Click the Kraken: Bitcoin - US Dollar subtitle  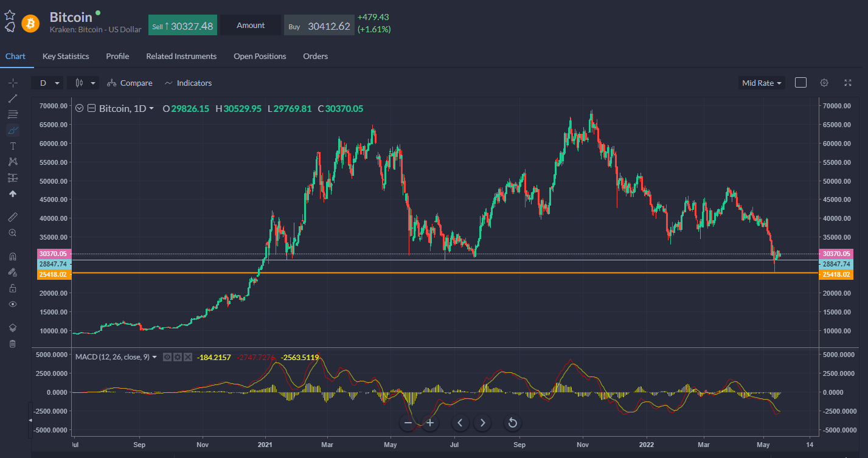point(95,30)
